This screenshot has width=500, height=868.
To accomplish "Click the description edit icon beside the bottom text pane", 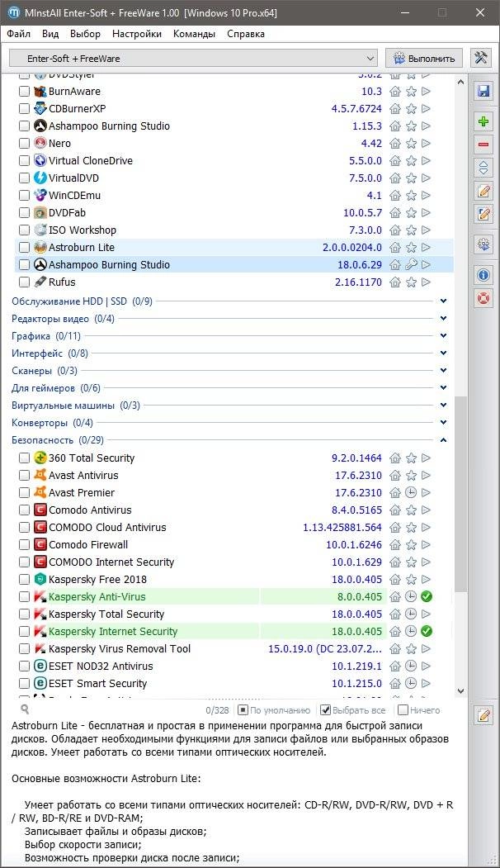I will (x=483, y=715).
